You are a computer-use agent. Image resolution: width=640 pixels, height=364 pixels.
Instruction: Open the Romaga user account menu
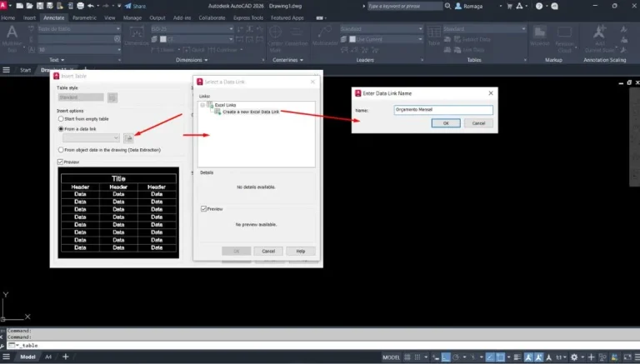pyautogui.click(x=468, y=6)
